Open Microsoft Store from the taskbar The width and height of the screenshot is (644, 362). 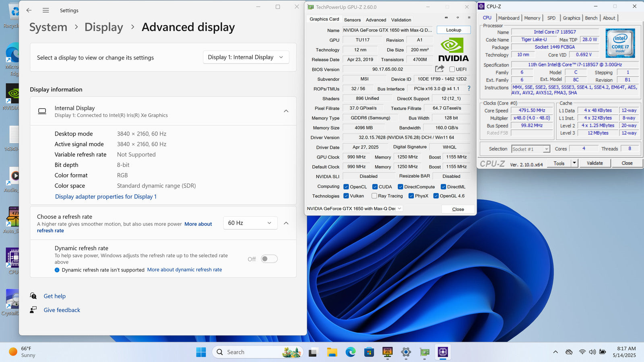(x=369, y=352)
